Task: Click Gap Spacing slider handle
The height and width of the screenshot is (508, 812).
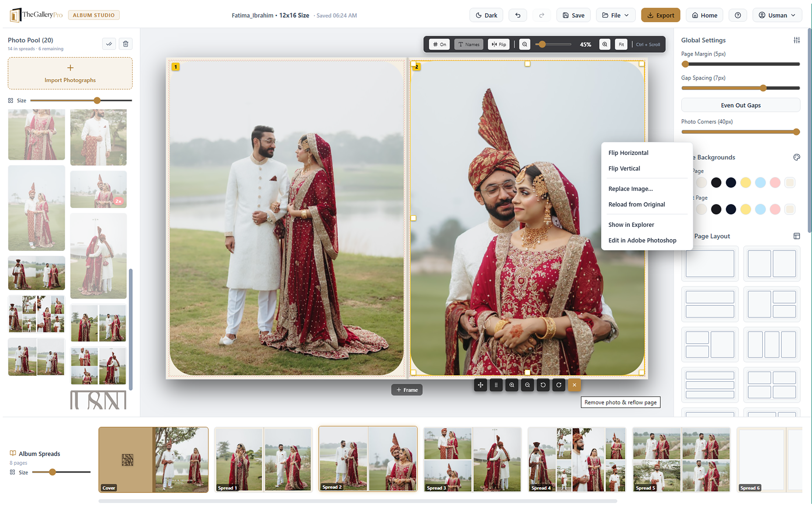Action: tap(763, 88)
